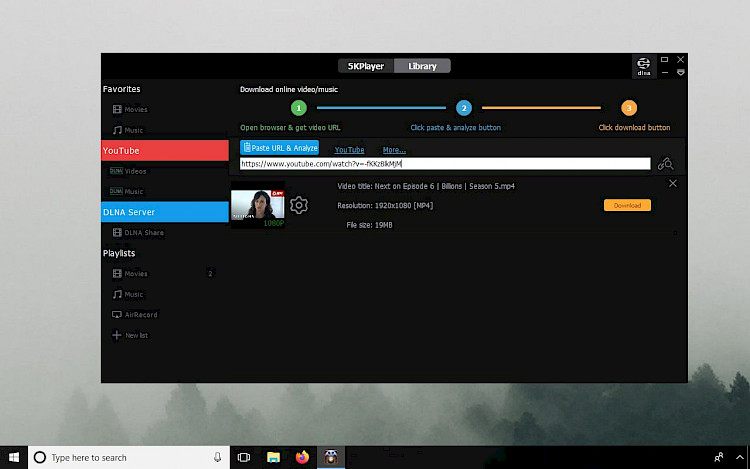Viewport: 750px width, 469px height.
Task: Click step 3 orange circle
Action: [629, 108]
